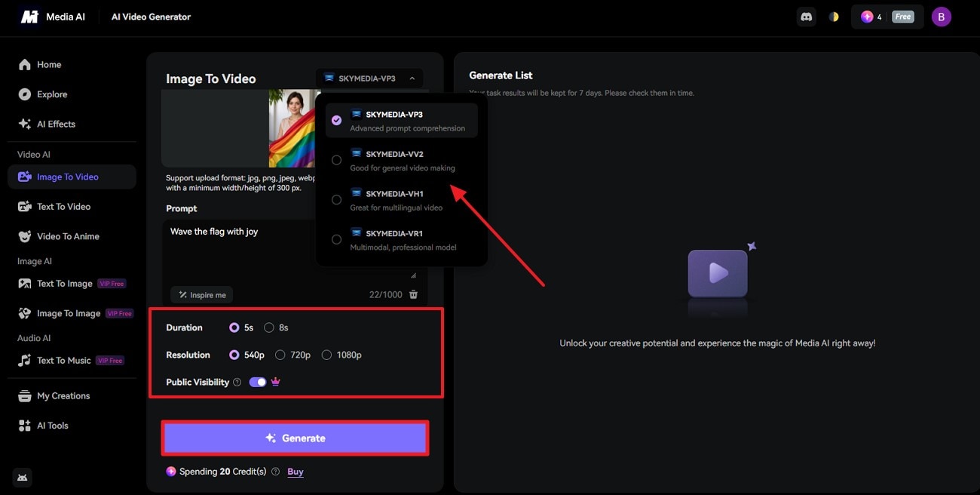Image resolution: width=980 pixels, height=495 pixels.
Task: Click the Text To Music note icon
Action: coord(25,361)
